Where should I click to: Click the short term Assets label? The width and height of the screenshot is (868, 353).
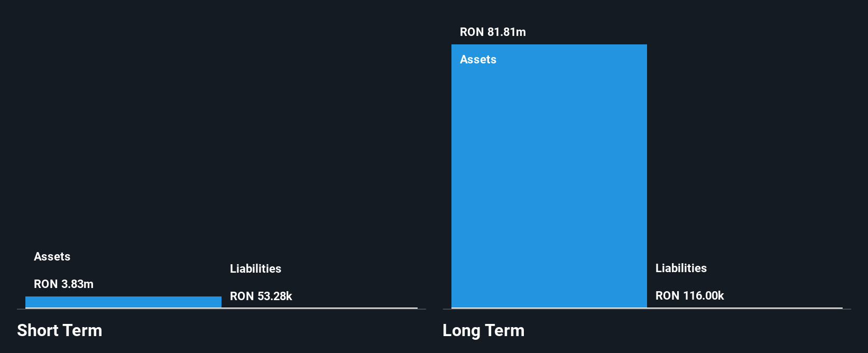52,257
